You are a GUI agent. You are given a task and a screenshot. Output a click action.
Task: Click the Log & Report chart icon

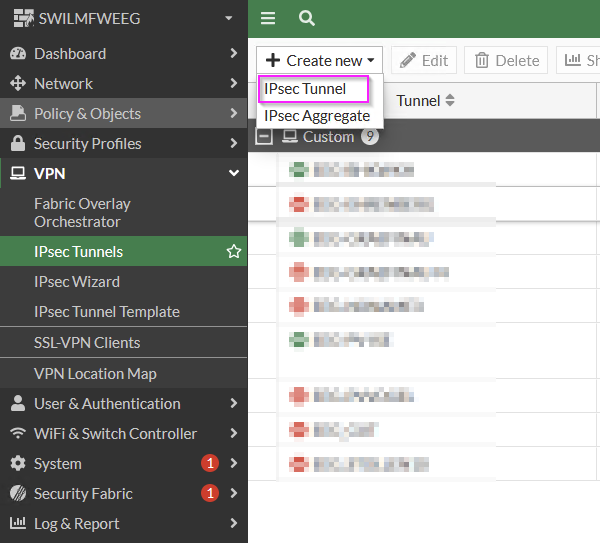pos(17,524)
